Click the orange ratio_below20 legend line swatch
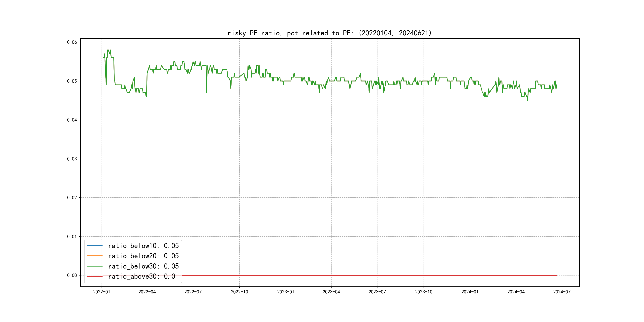The image size is (644, 322). click(94, 256)
